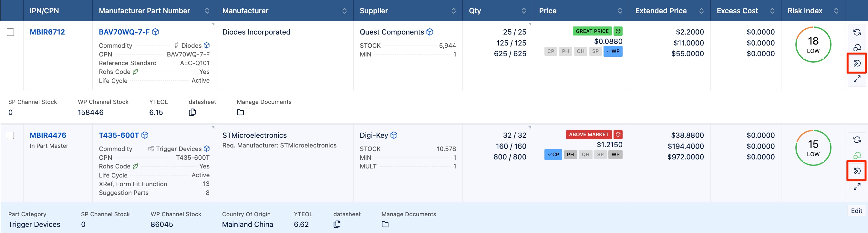The height and width of the screenshot is (233, 868).
Task: Click the GREAT PRICE badge
Action: [x=592, y=31]
